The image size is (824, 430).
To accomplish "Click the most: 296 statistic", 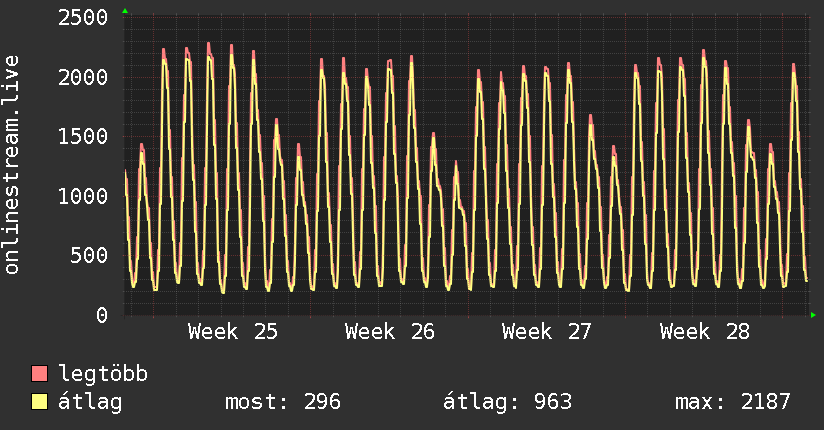I will [x=283, y=402].
